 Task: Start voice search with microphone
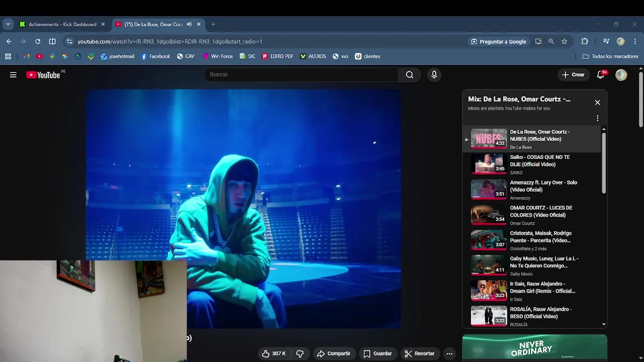pos(434,75)
